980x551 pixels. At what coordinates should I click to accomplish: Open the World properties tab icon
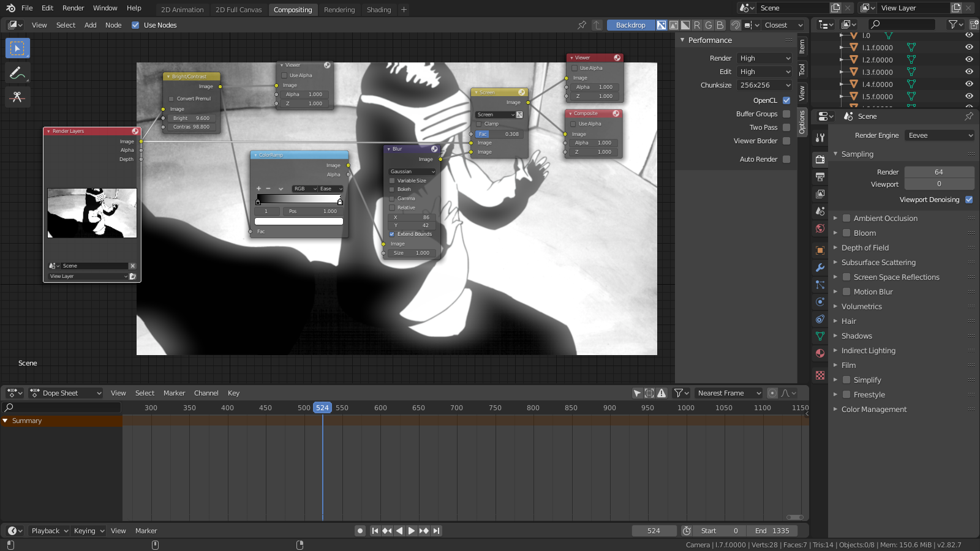pos(820,228)
